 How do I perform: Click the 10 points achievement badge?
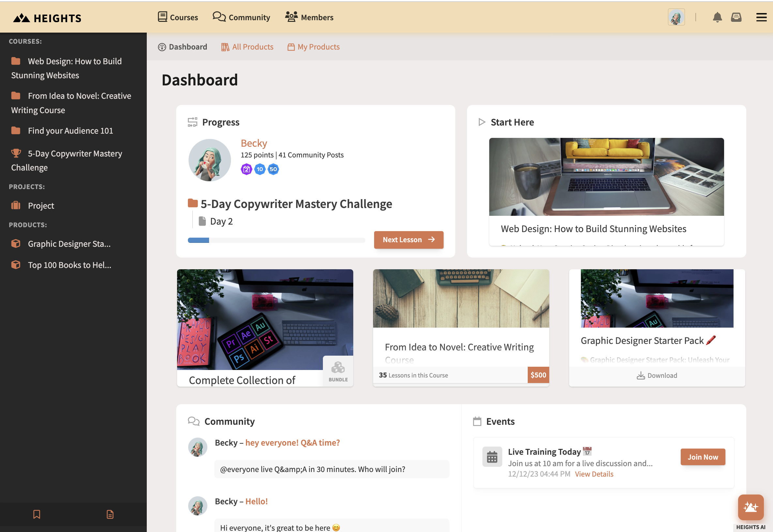260,169
